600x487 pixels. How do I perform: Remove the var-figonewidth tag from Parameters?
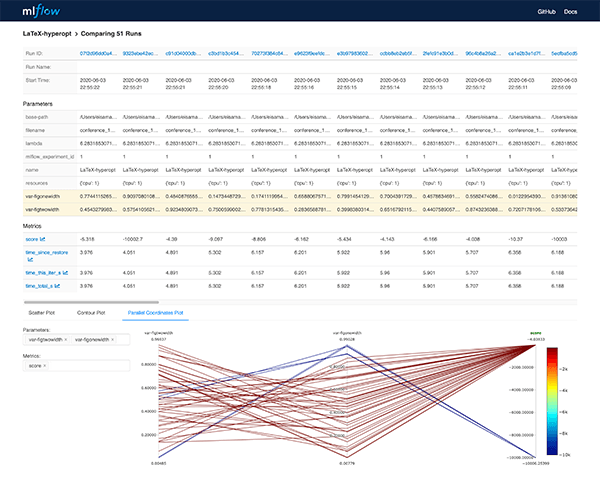coord(112,339)
